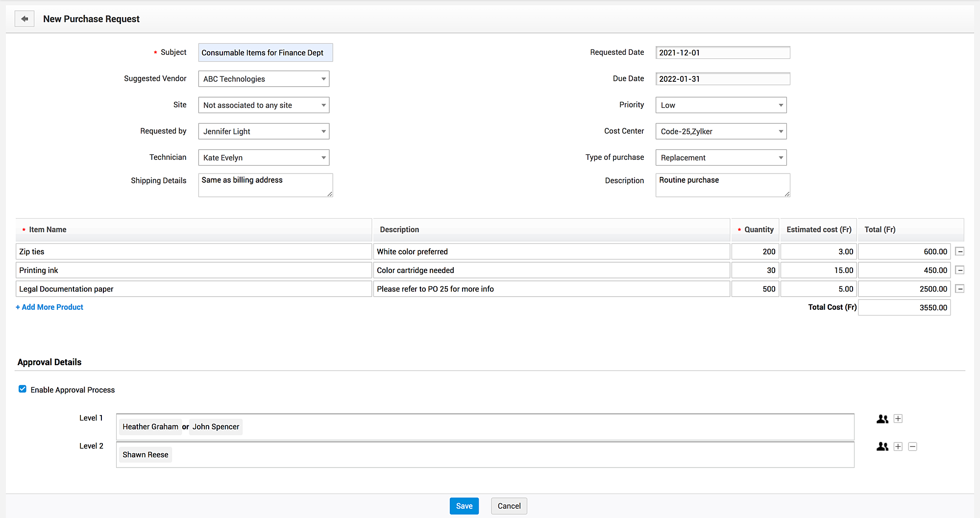Screen dimensions: 980x518
Task: Remove the Legal Documentation paper row
Action: (x=960, y=289)
